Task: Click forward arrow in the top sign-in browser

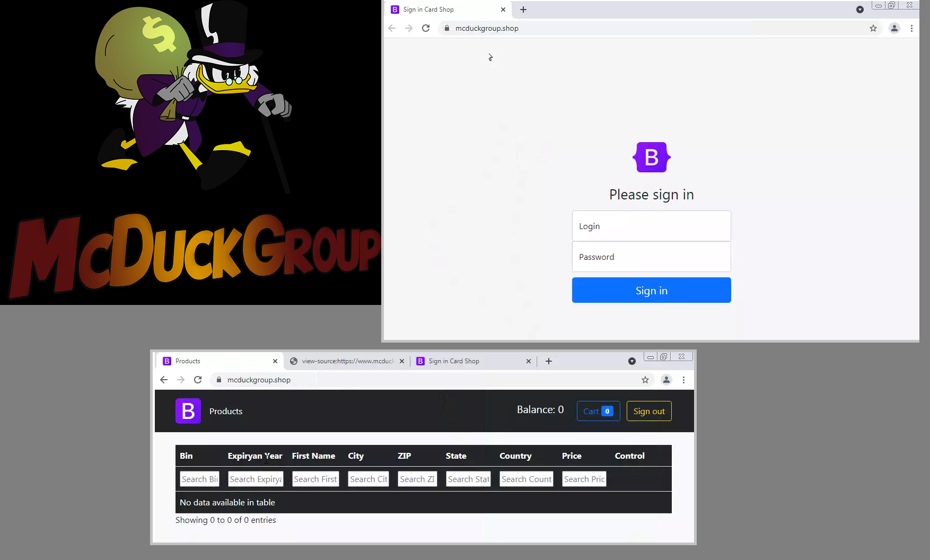Action: tap(409, 28)
